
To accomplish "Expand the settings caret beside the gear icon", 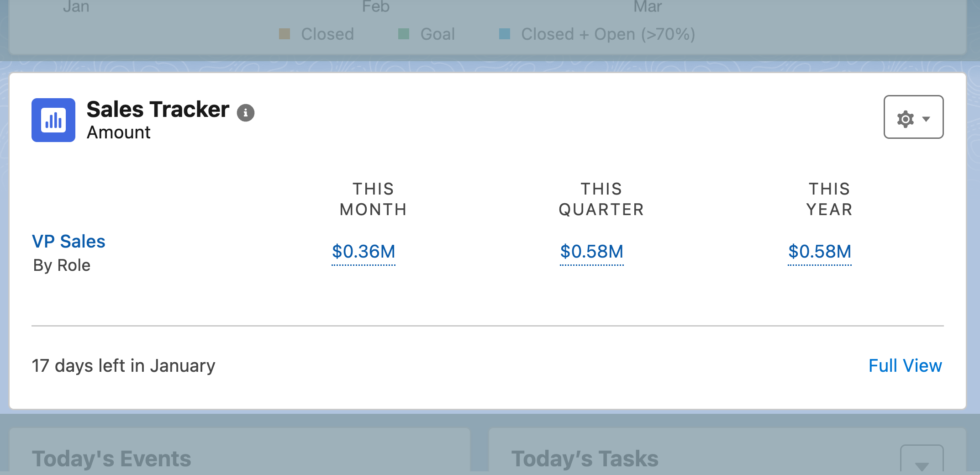I will [x=927, y=119].
